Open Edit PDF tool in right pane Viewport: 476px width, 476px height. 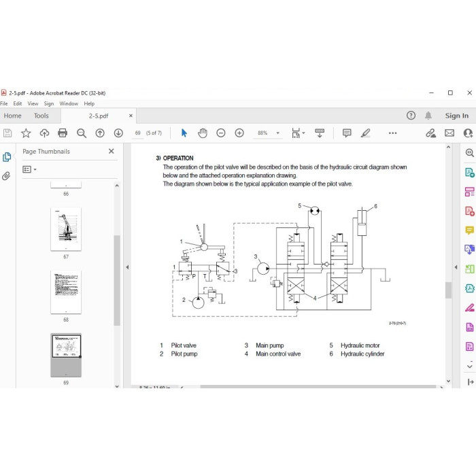[x=469, y=192]
